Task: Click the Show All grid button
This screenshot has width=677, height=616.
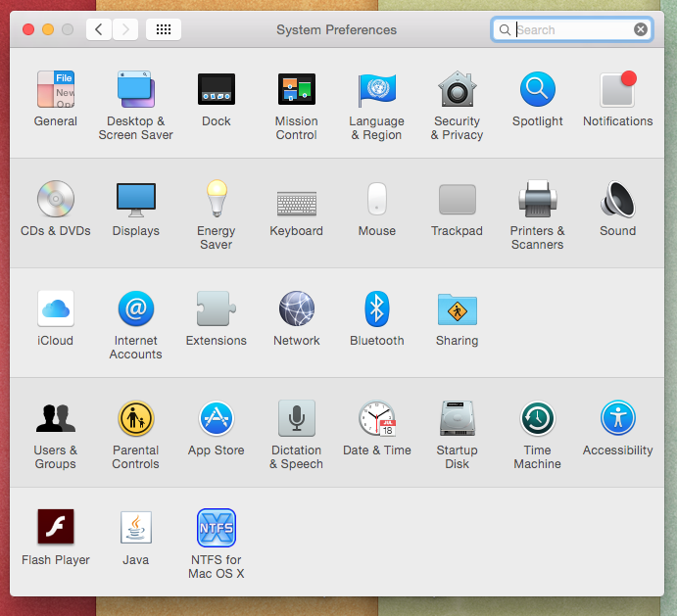Action: click(164, 29)
